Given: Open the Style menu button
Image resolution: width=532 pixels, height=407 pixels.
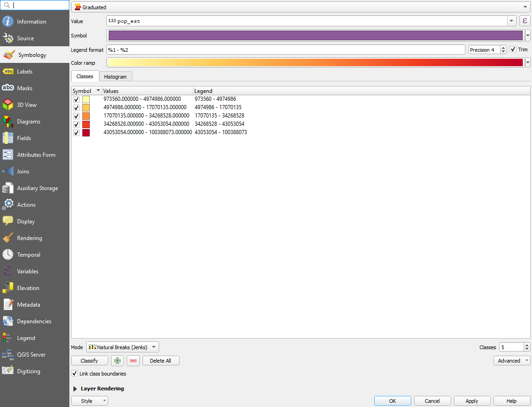Looking at the screenshot, I should [90, 401].
